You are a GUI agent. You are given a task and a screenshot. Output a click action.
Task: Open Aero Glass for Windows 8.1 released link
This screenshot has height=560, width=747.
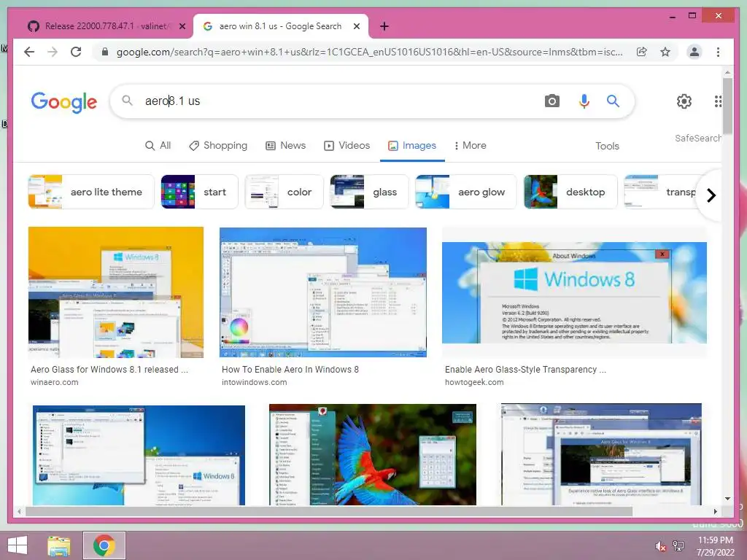(109, 370)
